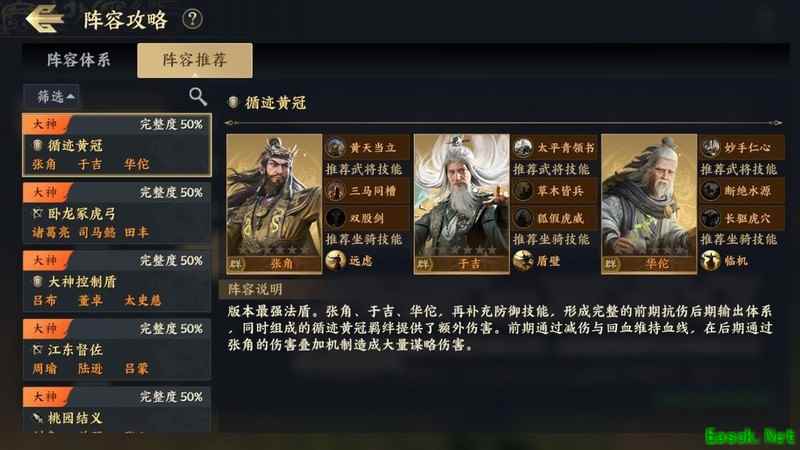Screen dimensions: 800x450
Task: Select the 太平青领书 skill icon
Action: (523, 147)
